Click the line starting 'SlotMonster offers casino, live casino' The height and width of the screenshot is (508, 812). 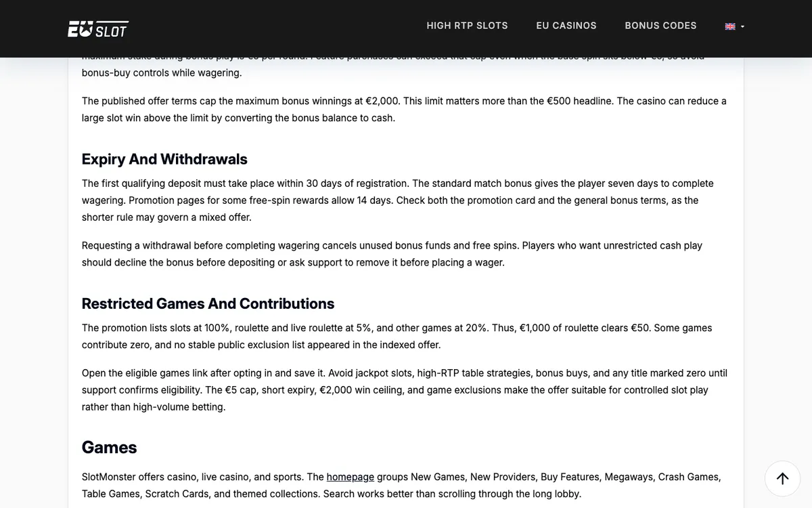[x=401, y=477]
